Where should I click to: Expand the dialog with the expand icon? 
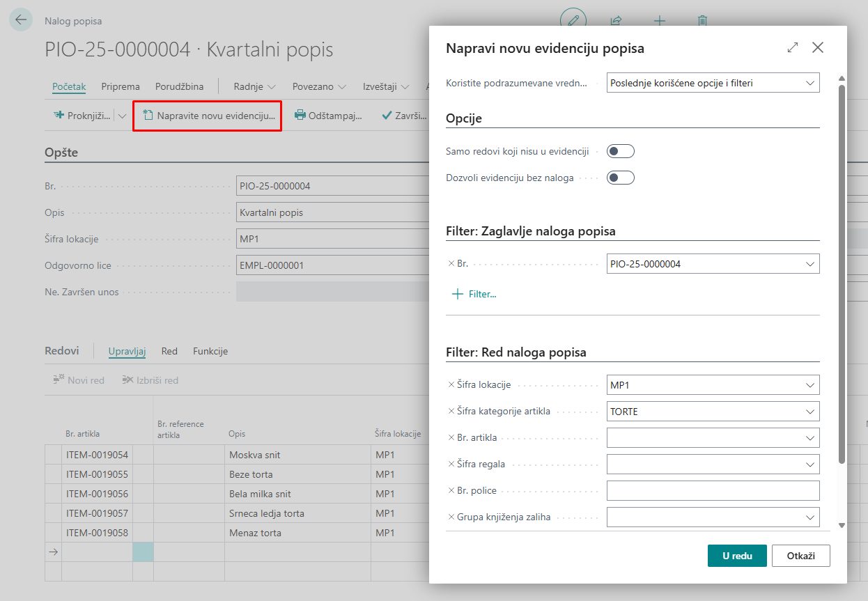(x=793, y=47)
